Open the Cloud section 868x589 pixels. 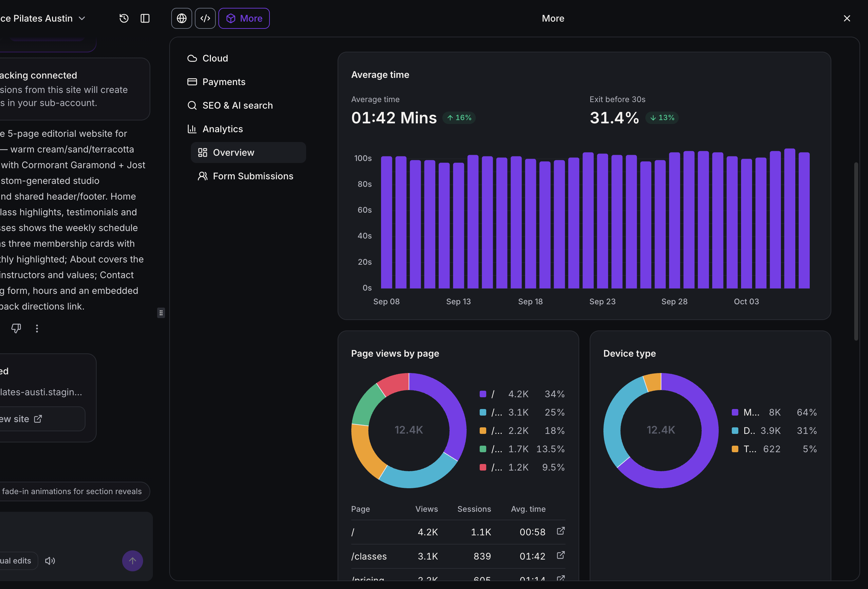208,59
